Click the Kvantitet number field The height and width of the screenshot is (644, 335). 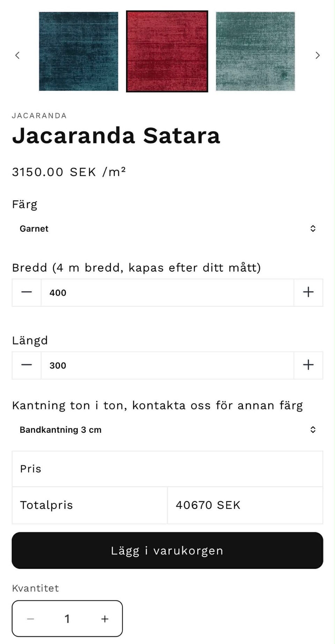tap(67, 619)
